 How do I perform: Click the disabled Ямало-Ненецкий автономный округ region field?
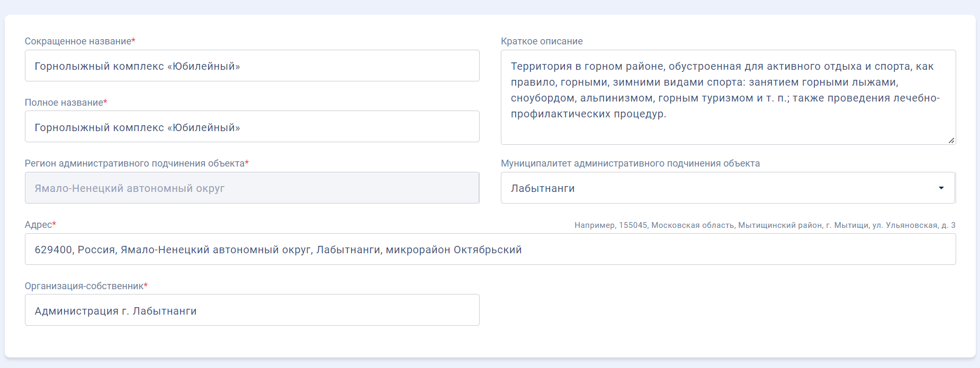pos(252,188)
